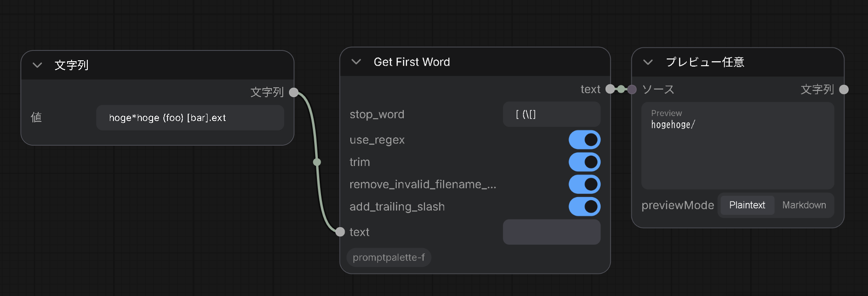Click the promptpalette-f badge

[x=389, y=257]
